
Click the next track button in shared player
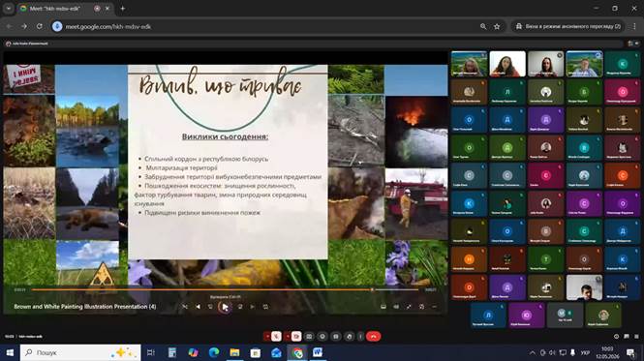(x=253, y=307)
